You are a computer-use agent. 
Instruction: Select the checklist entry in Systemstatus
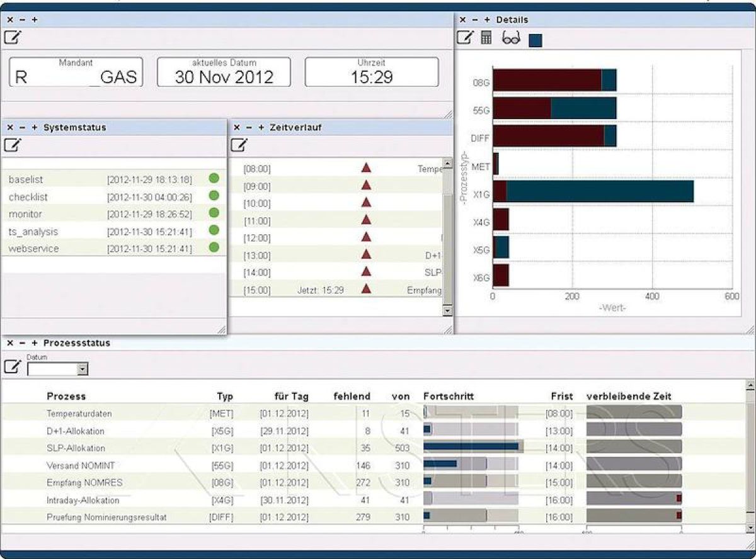click(28, 197)
